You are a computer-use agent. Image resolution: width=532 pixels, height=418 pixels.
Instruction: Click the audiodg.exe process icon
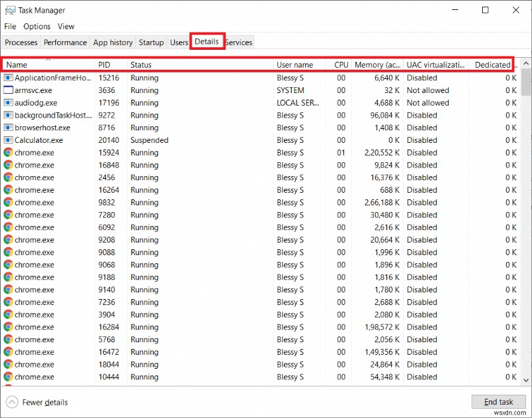(7, 103)
